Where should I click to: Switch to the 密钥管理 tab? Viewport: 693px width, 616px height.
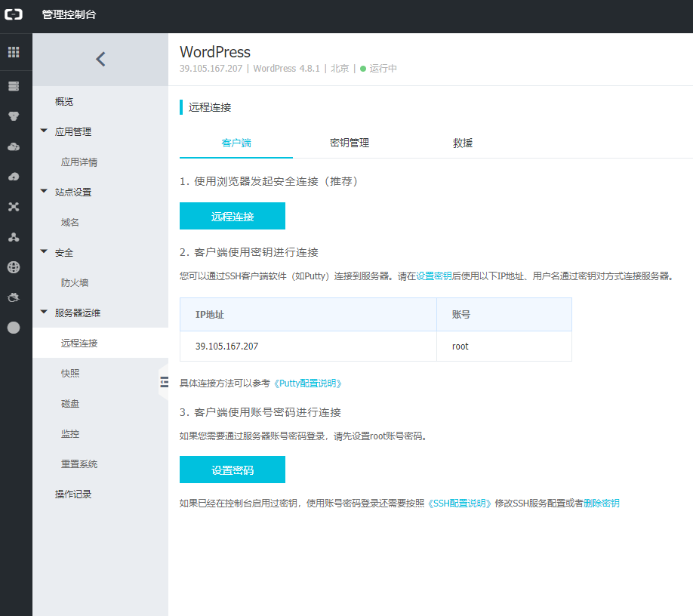pyautogui.click(x=350, y=143)
